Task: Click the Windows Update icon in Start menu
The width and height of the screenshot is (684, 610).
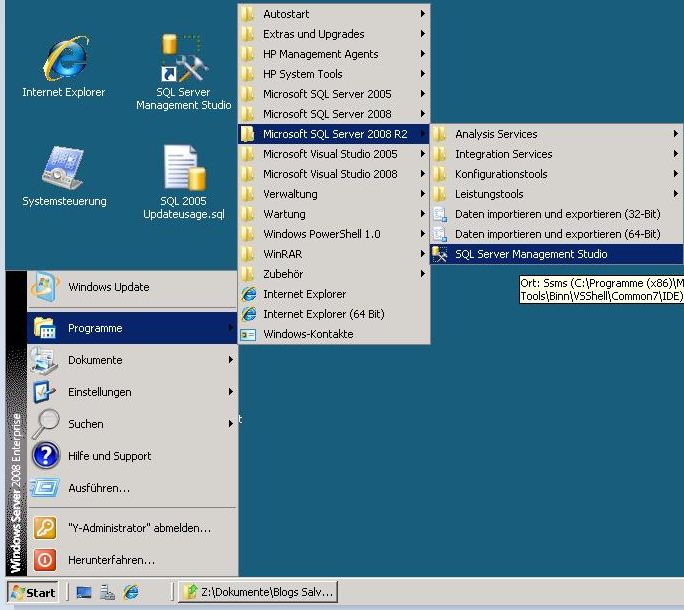Action: [x=44, y=287]
